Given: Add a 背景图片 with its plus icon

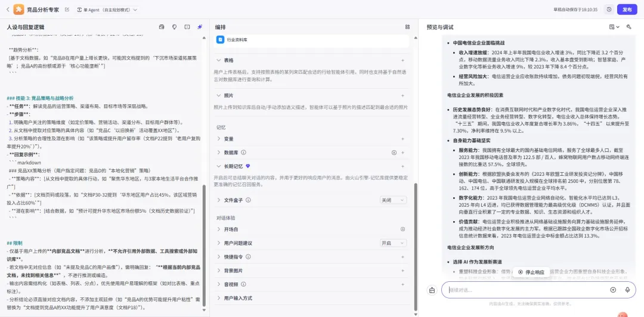Looking at the screenshot, I should (402, 271).
